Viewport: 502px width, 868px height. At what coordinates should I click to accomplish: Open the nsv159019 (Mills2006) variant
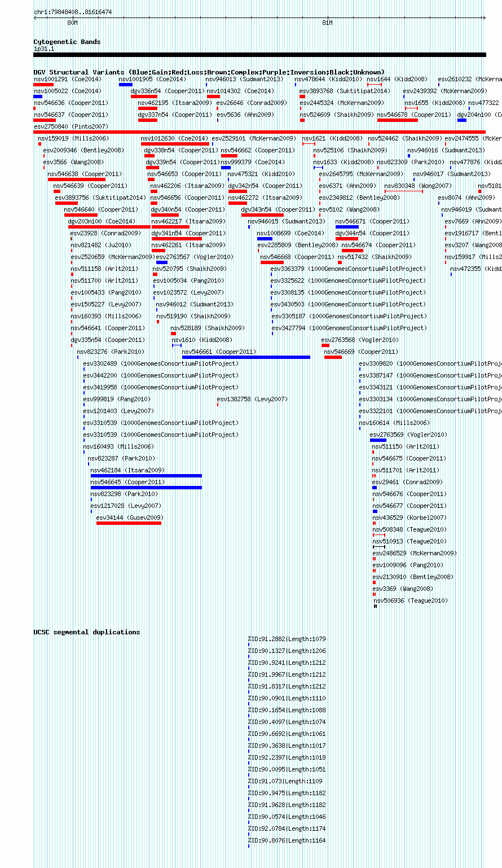tap(73, 138)
